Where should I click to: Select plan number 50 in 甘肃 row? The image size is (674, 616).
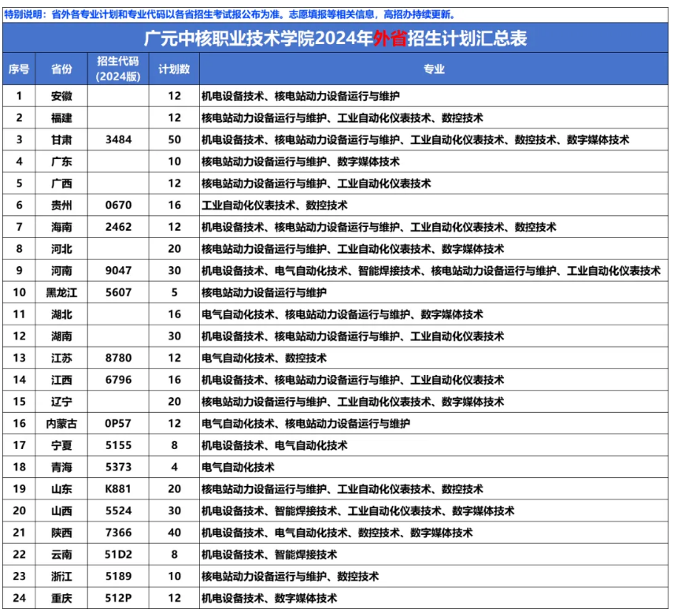pyautogui.click(x=174, y=139)
